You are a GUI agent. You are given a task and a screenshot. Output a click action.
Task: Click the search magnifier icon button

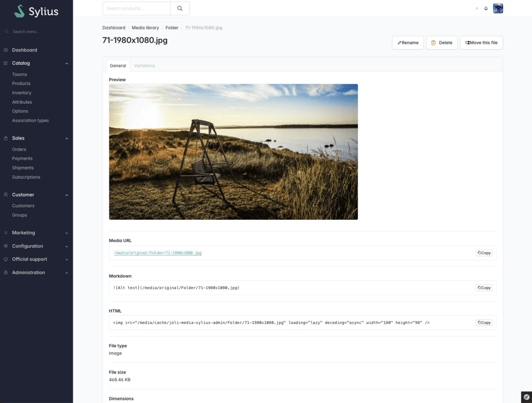(x=180, y=9)
